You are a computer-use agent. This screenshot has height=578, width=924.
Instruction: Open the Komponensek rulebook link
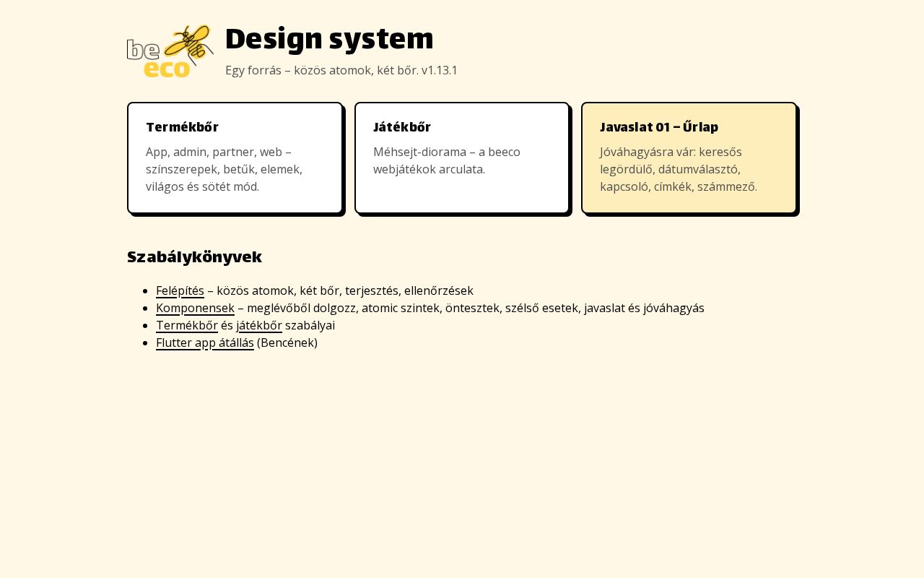[x=195, y=308]
